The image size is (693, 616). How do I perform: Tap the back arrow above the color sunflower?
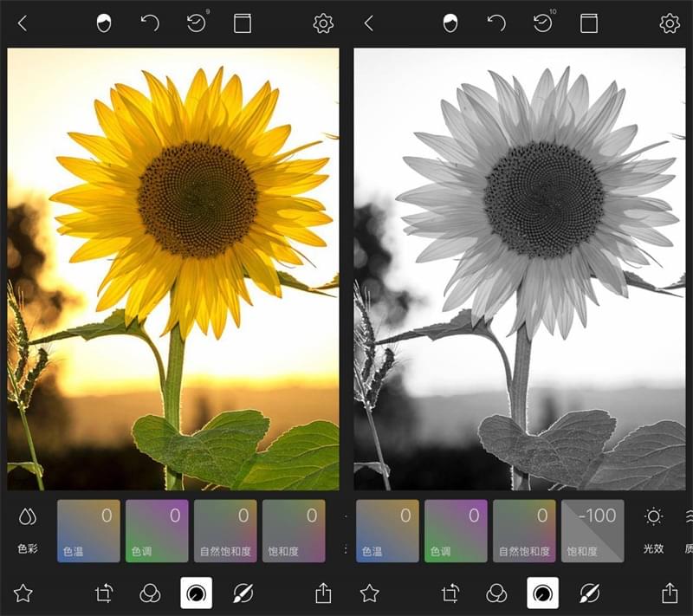(x=23, y=23)
